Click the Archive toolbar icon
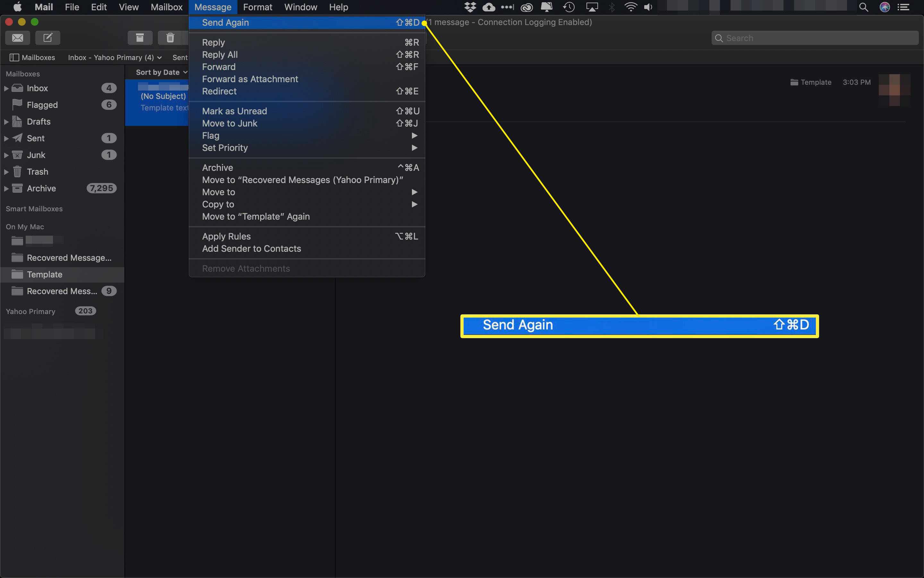924x578 pixels. pyautogui.click(x=140, y=38)
